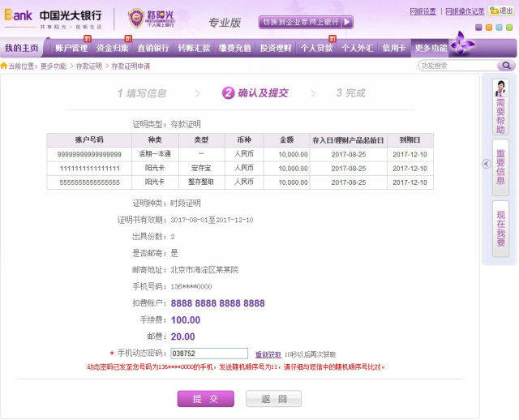The width and height of the screenshot is (519, 420).
Task: Open the 投资理财 menu
Action: coord(276,48)
